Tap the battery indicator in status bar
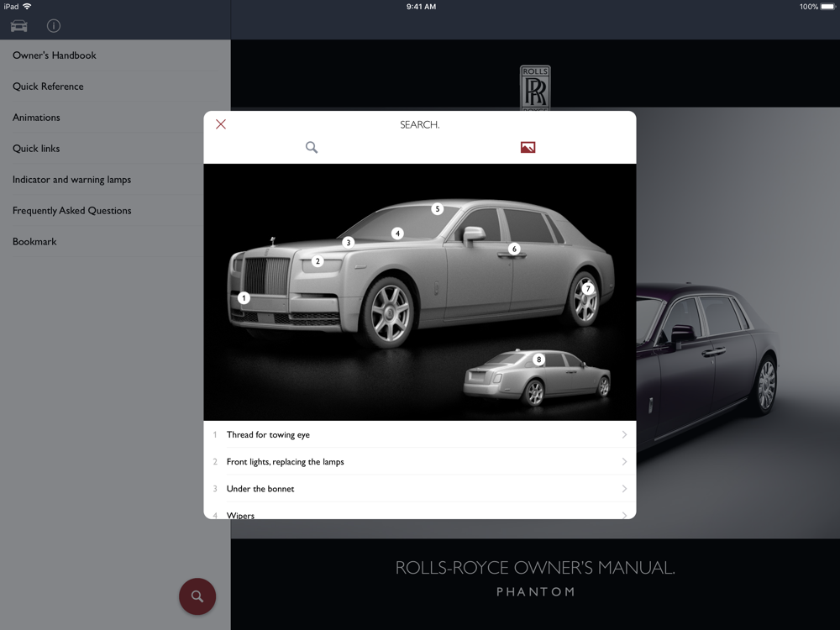The width and height of the screenshot is (840, 630). coord(827,7)
